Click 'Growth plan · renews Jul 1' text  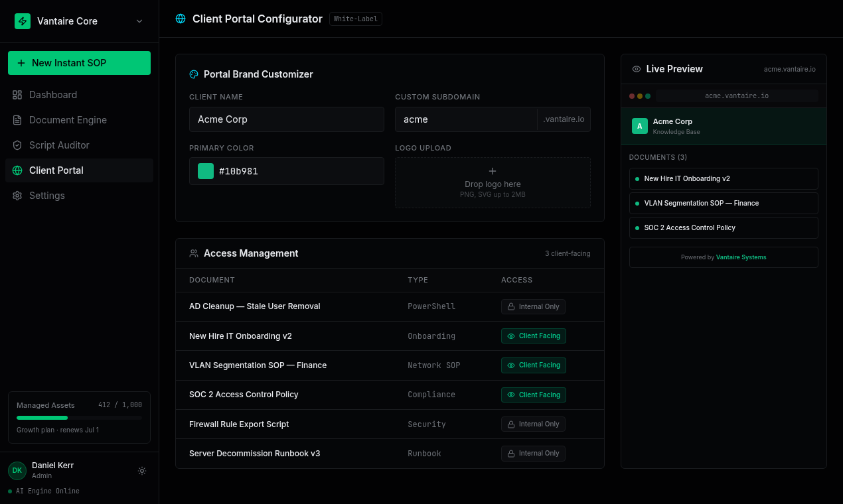pyautogui.click(x=58, y=430)
